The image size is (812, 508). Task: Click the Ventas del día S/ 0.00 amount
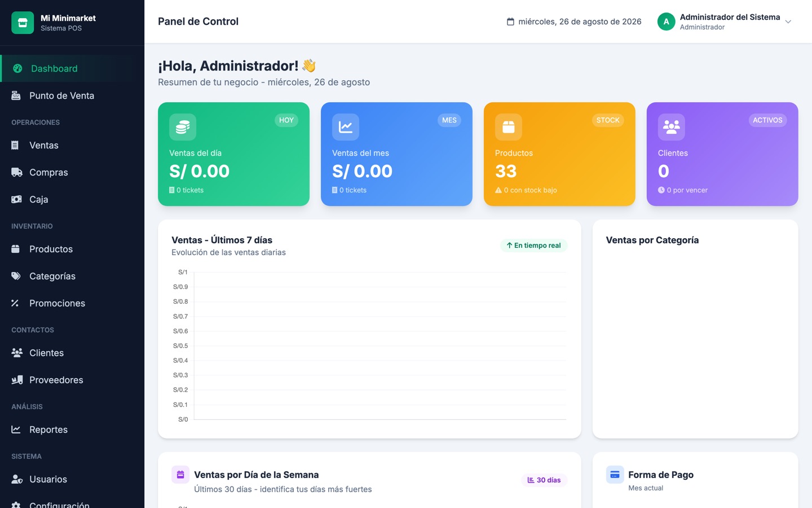pos(200,171)
